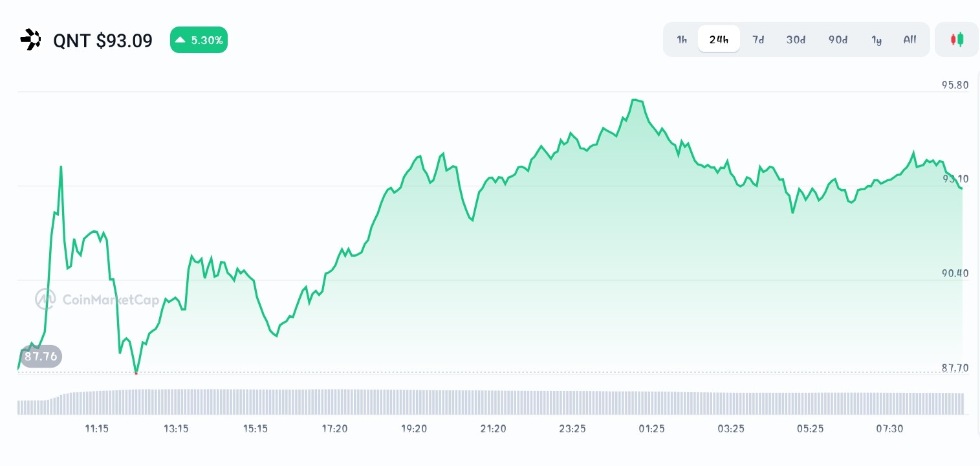Switch chart to 30d range
Image resolution: width=980 pixels, height=466 pixels.
pos(796,39)
